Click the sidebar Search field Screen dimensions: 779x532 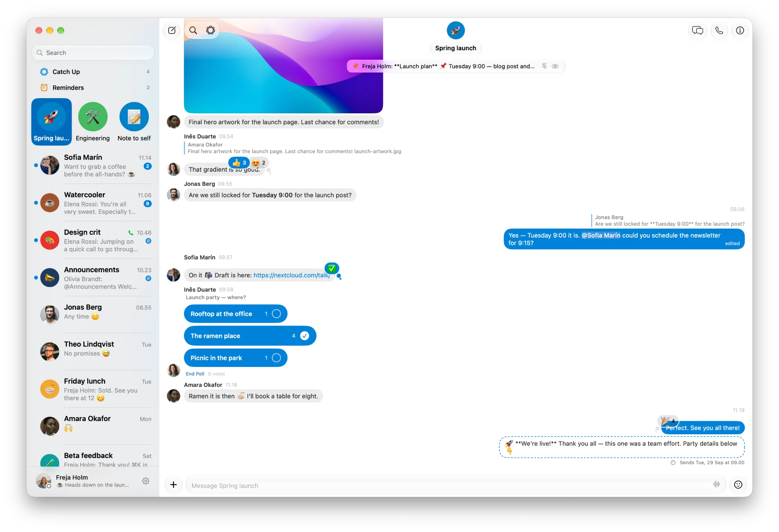click(x=93, y=53)
